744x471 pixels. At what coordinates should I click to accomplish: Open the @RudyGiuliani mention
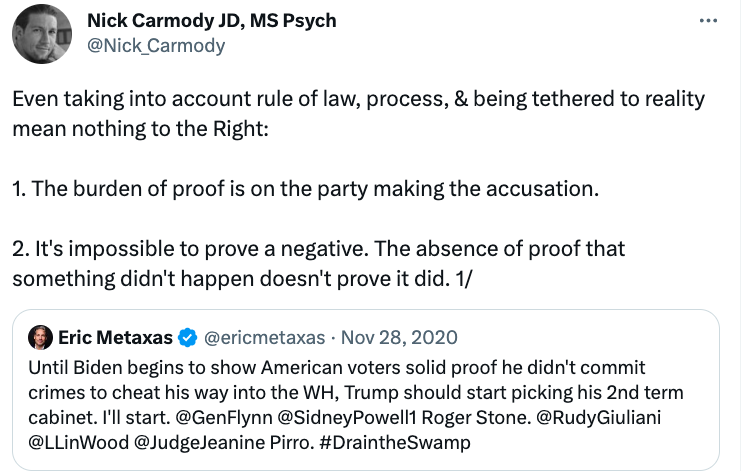[598, 418]
